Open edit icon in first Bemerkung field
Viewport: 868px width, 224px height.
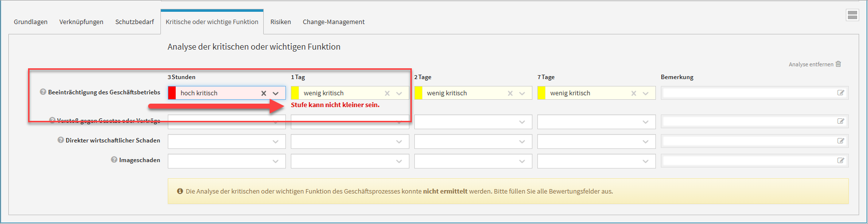[841, 93]
